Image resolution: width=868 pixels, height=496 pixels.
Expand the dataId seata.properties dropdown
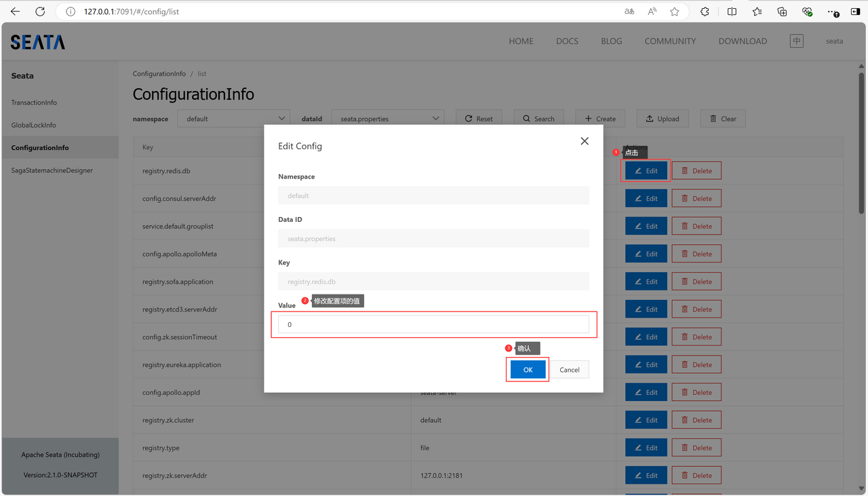pos(388,119)
